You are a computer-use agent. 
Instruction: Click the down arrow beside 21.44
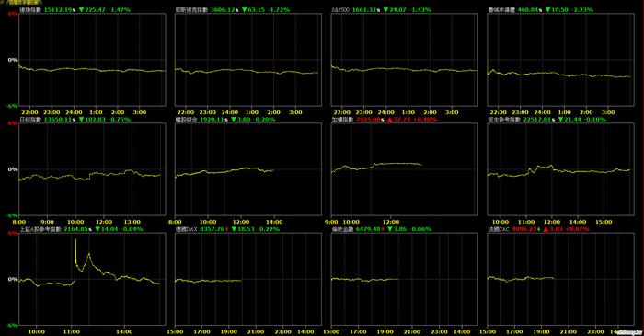(x=560, y=119)
